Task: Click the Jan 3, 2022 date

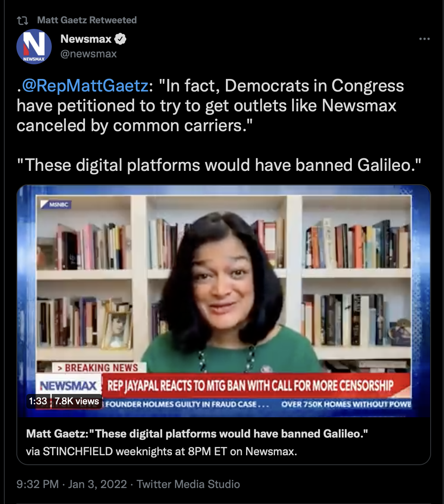Action: [97, 484]
